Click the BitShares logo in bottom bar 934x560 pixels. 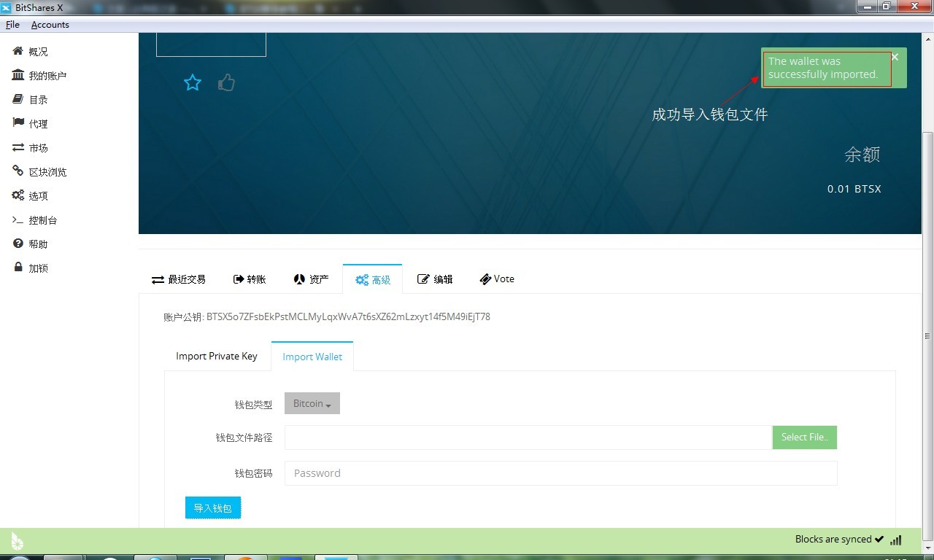18,541
